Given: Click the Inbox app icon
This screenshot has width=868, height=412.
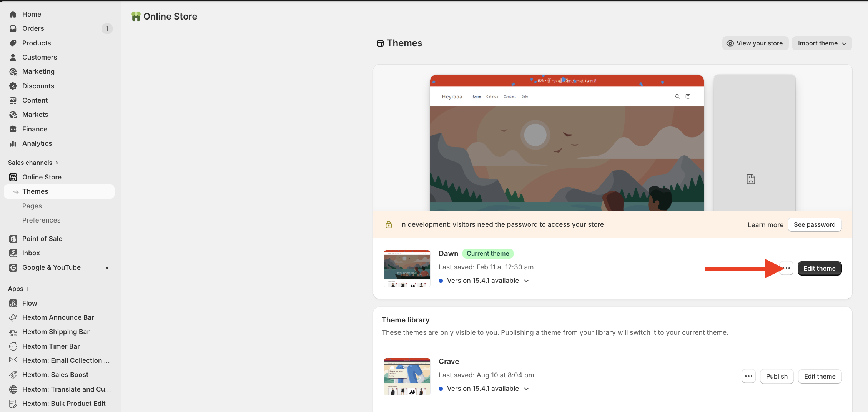Looking at the screenshot, I should point(13,253).
